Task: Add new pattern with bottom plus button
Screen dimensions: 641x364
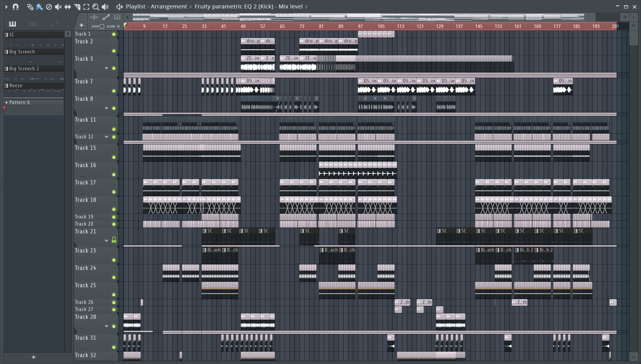Action: pos(34,357)
